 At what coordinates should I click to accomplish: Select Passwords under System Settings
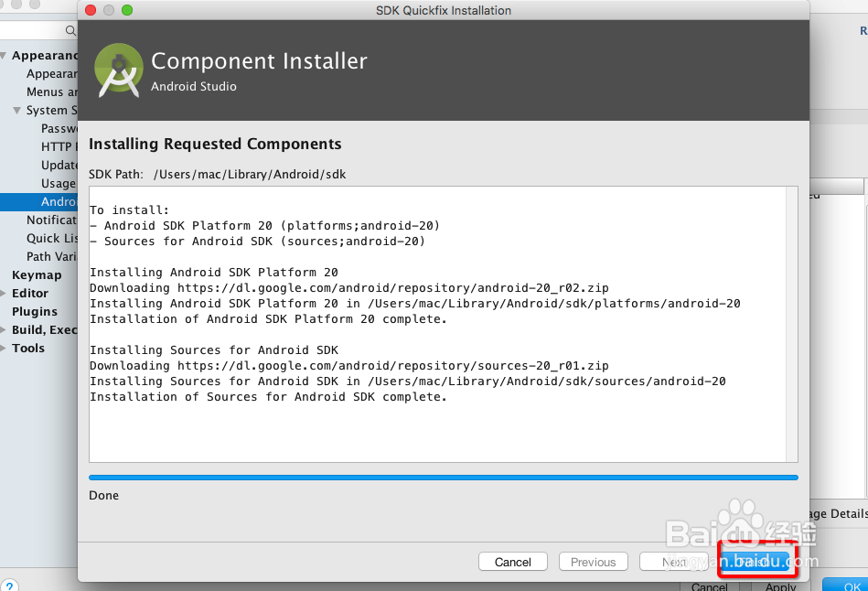pos(59,128)
